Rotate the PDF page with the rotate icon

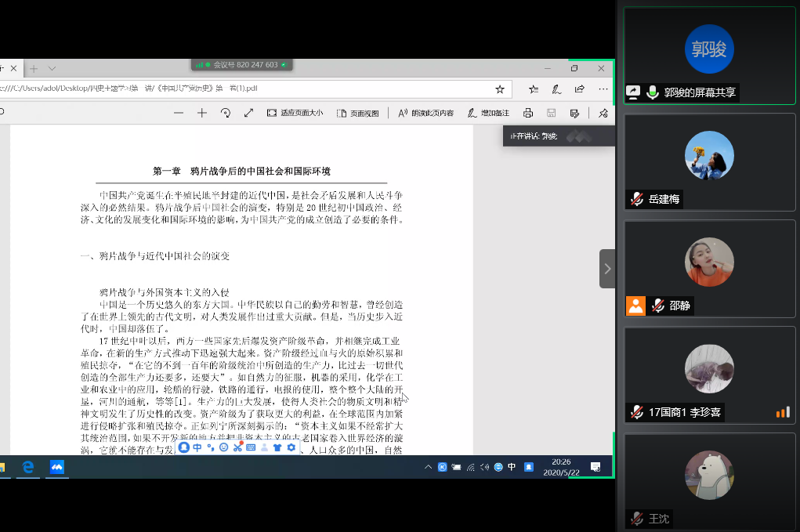coord(225,113)
